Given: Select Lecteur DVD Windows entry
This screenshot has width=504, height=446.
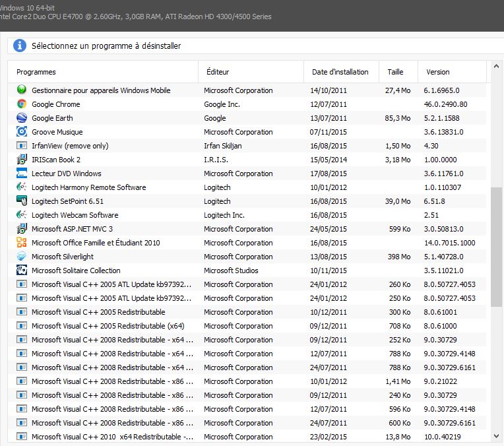Looking at the screenshot, I should tap(66, 174).
